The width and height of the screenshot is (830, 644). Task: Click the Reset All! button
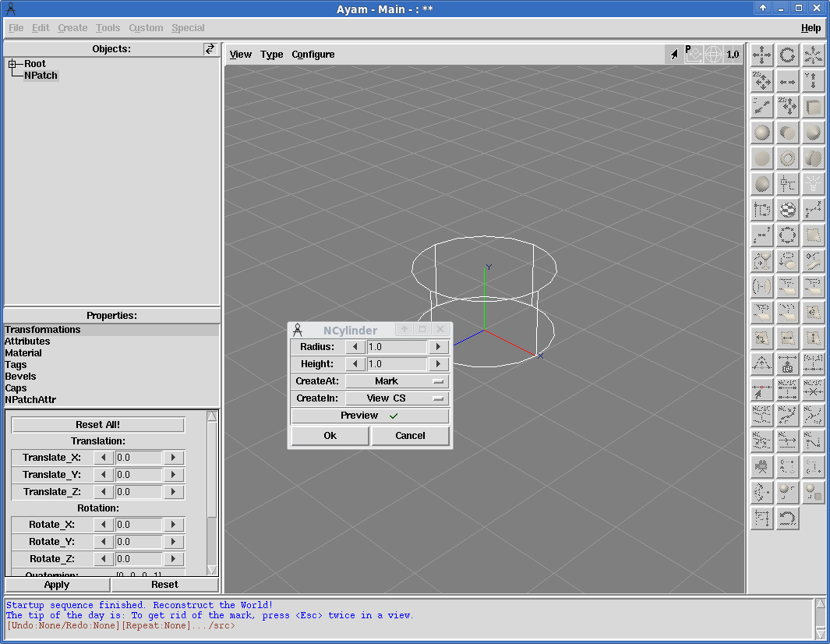coord(98,425)
